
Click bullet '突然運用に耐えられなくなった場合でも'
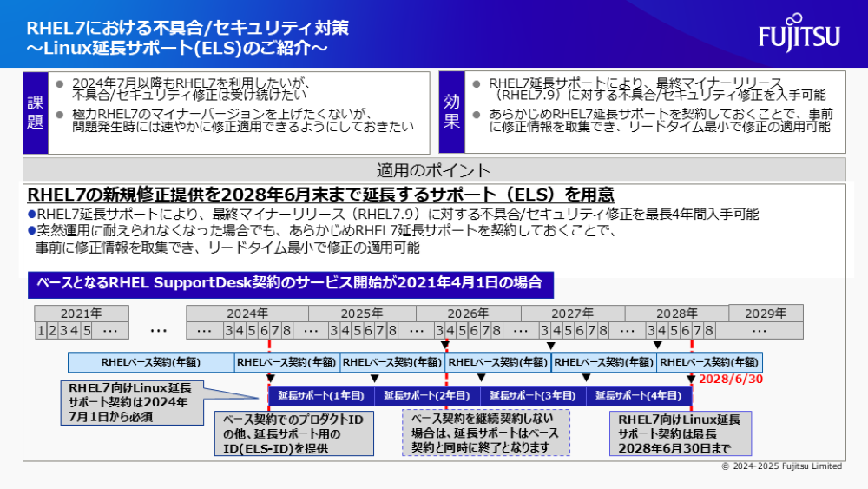[322, 239]
